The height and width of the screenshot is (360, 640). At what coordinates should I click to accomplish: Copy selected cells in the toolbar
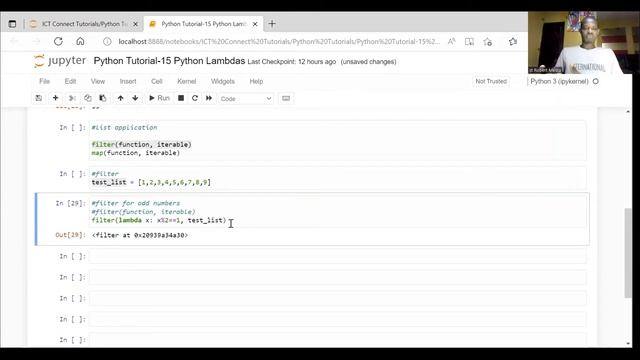pyautogui.click(x=87, y=98)
